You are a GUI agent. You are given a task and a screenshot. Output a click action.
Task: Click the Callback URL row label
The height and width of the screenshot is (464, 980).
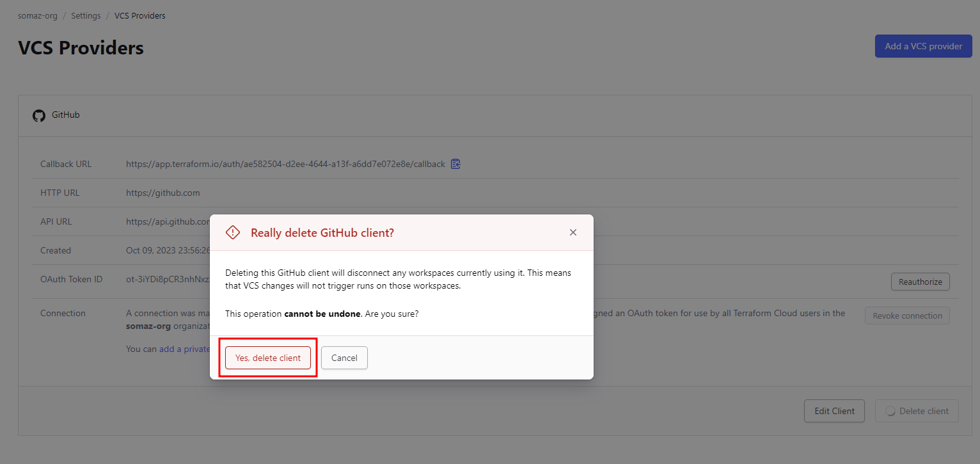[x=66, y=164]
